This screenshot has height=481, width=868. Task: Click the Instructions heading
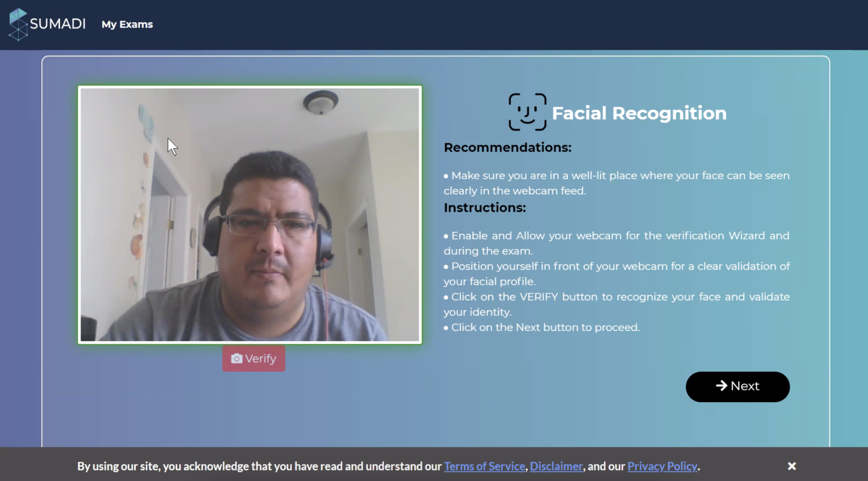[484, 208]
